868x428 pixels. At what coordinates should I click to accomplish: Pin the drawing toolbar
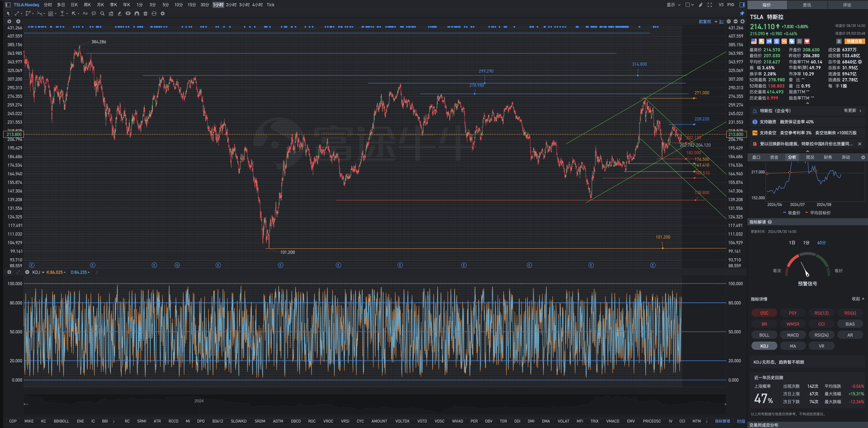(742, 13)
